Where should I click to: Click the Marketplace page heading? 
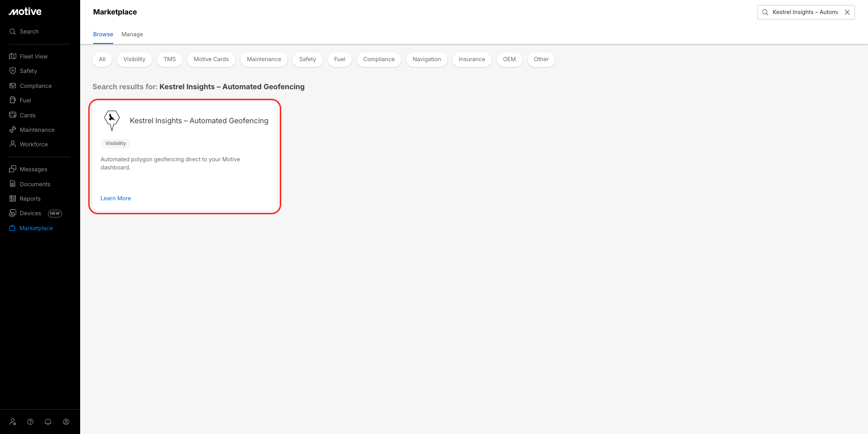115,12
